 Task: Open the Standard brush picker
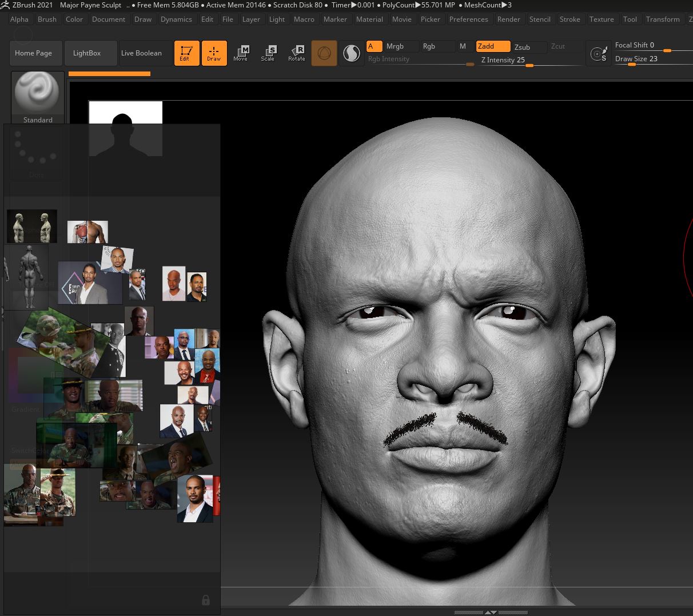(x=38, y=96)
